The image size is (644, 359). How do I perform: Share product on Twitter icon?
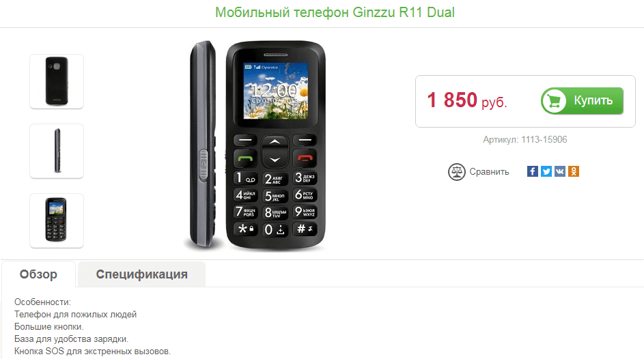(x=546, y=171)
